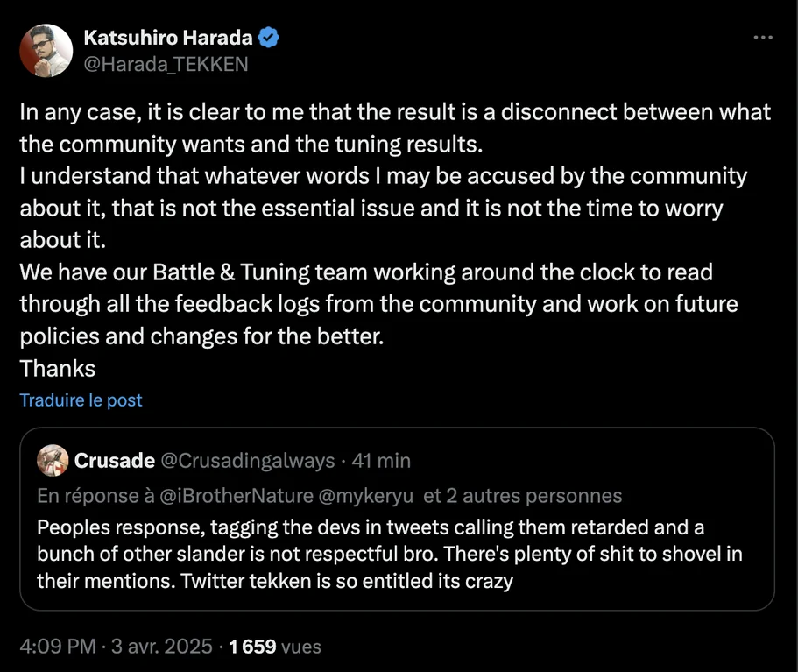Click Katsuhiro Harada's profile avatar

pyautogui.click(x=46, y=50)
